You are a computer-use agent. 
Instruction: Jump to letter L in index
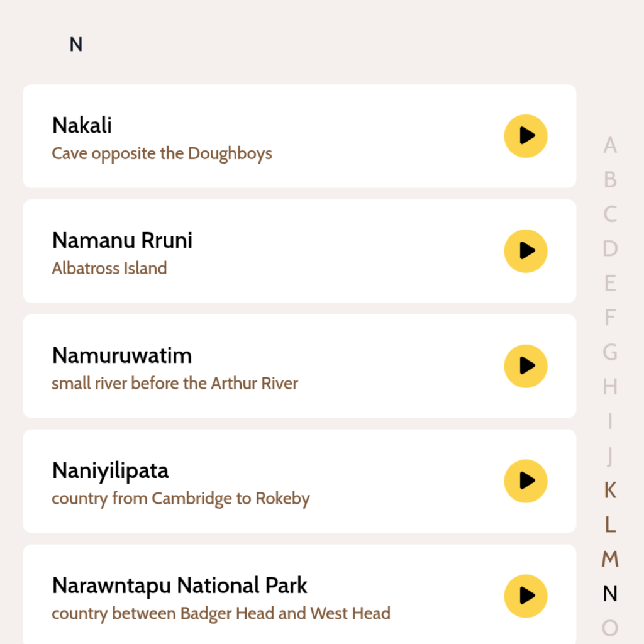(609, 525)
